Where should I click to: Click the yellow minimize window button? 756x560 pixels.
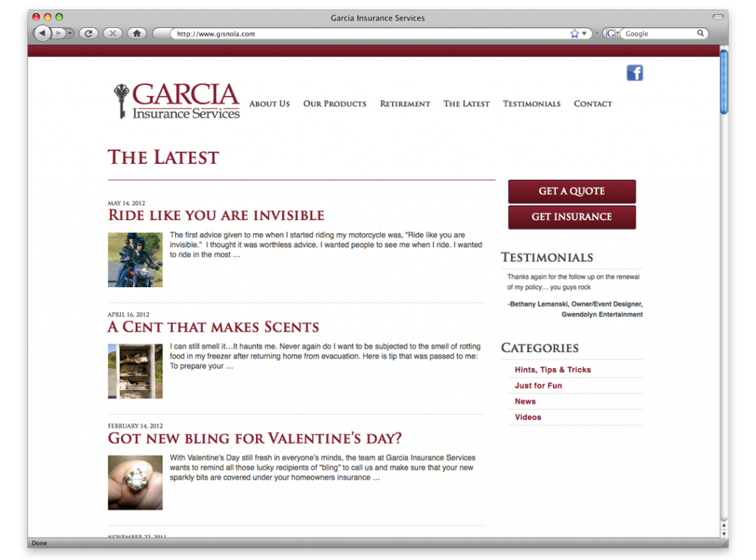point(47,17)
